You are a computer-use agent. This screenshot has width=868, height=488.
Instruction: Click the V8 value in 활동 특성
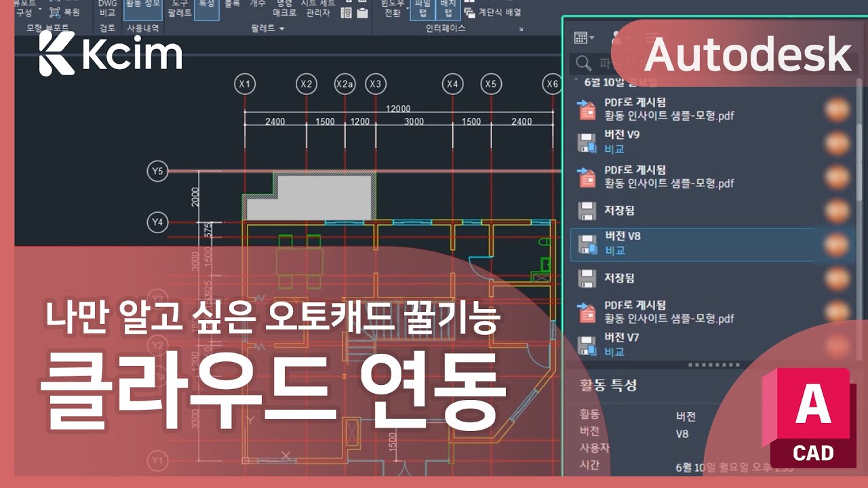[x=682, y=433]
